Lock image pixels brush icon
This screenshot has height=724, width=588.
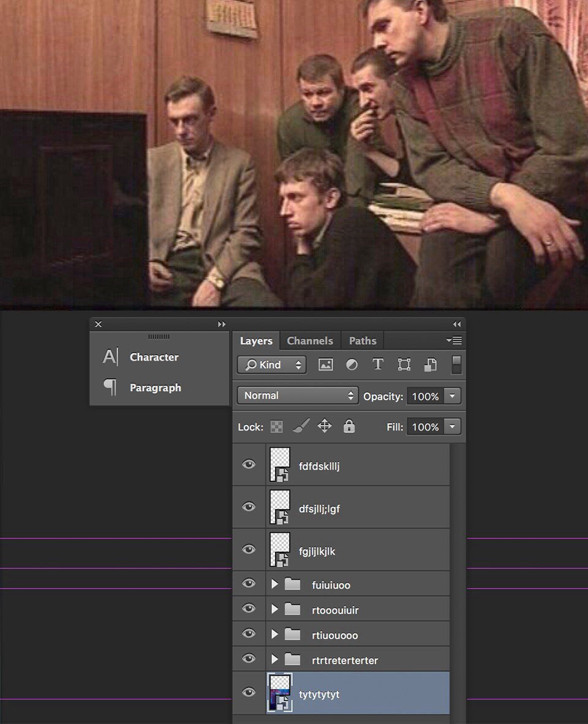coord(301,426)
